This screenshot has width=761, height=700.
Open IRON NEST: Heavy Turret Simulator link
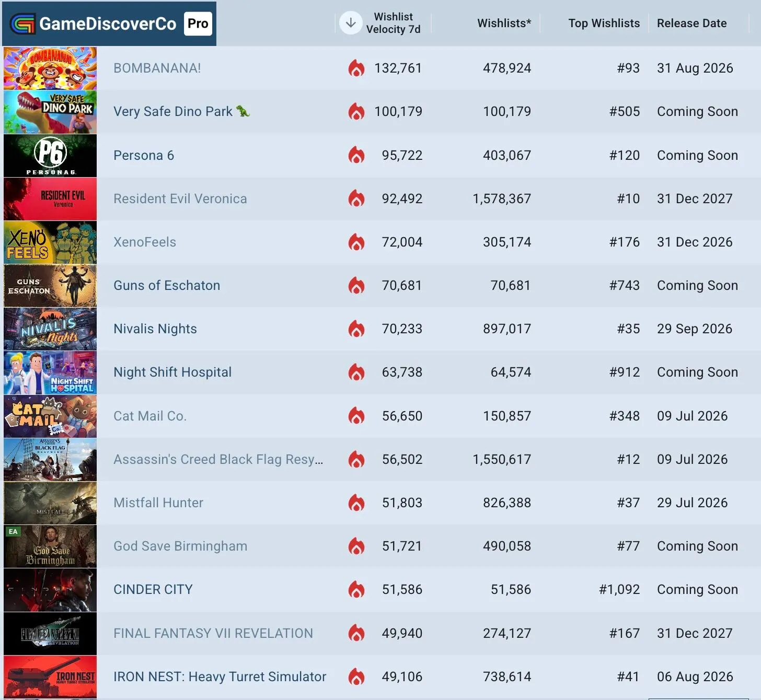(220, 676)
